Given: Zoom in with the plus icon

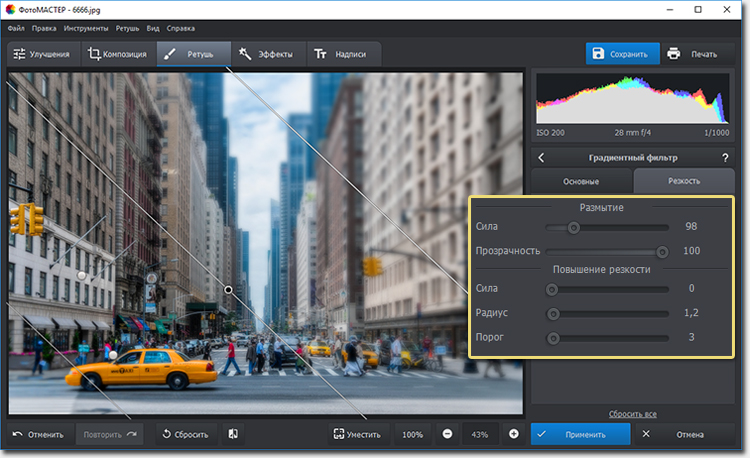Looking at the screenshot, I should (513, 434).
